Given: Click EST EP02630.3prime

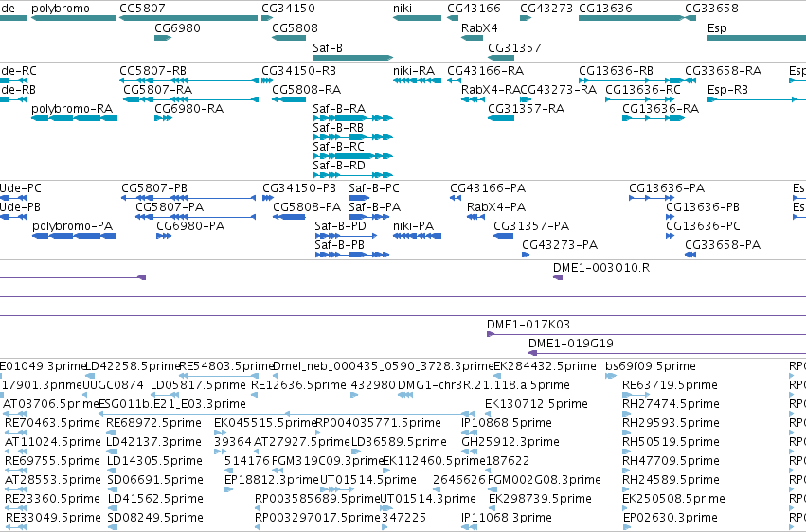Looking at the screenshot, I should click(x=671, y=517).
